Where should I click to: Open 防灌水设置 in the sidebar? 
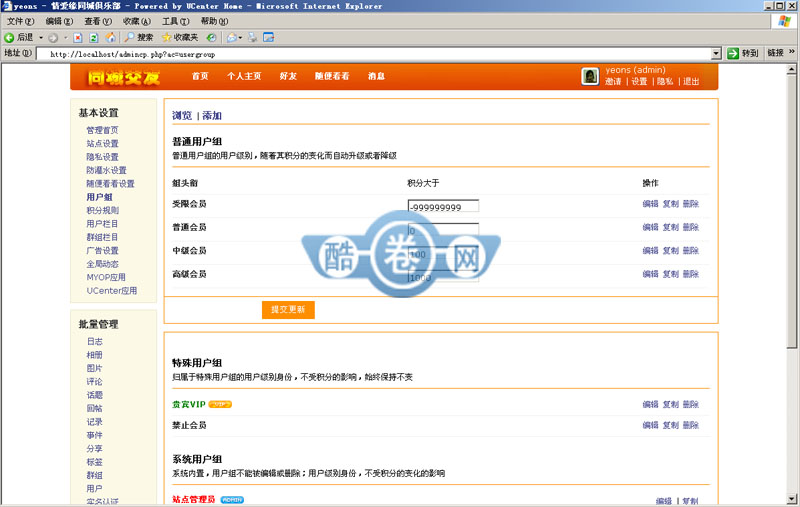tap(106, 170)
